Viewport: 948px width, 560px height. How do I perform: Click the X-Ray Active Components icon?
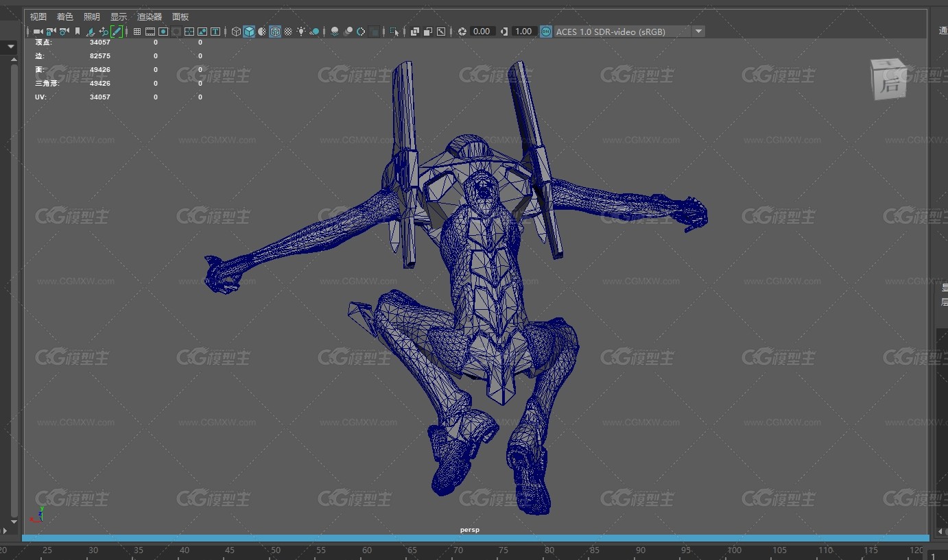(427, 32)
